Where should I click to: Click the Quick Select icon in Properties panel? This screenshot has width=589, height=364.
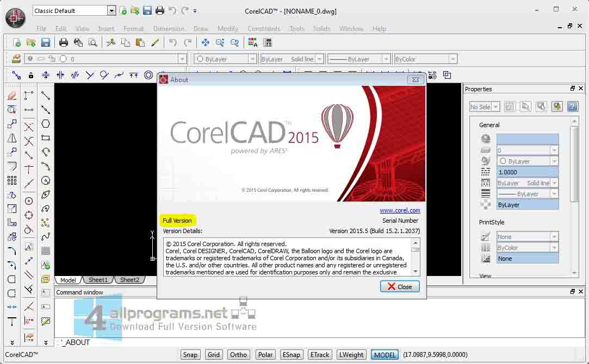557,106
